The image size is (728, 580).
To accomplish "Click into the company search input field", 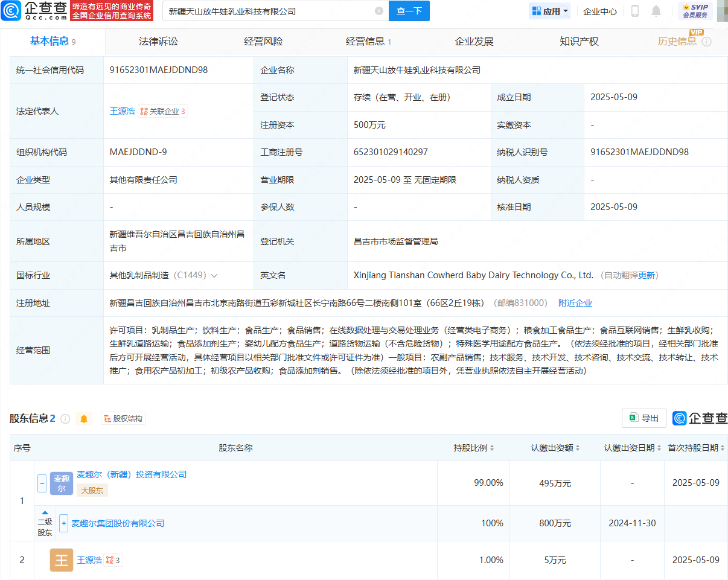I will click(x=266, y=11).
